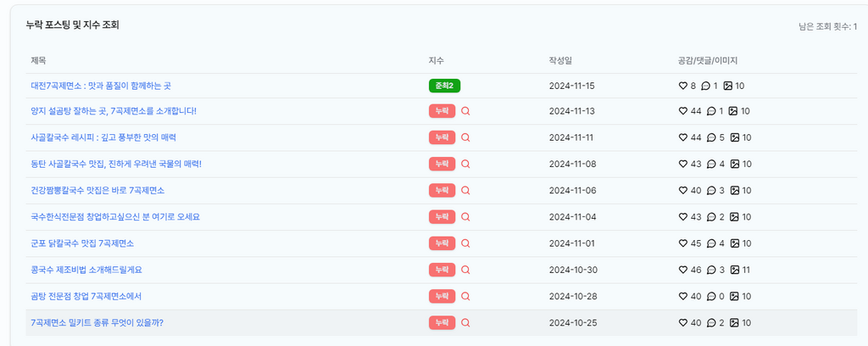Image resolution: width=868 pixels, height=346 pixels.
Task: Click the '작성일' column header
Action: (x=559, y=61)
